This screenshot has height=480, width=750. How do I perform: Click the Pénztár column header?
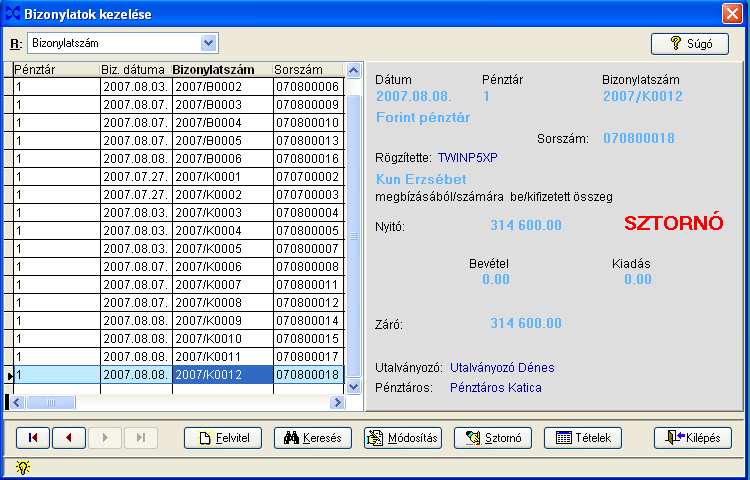click(x=56, y=70)
